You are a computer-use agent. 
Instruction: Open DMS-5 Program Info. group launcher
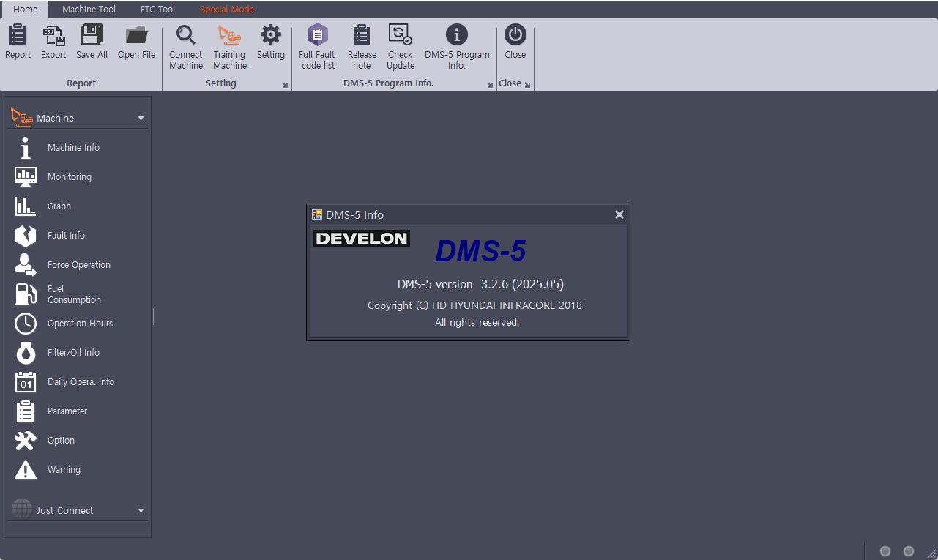pyautogui.click(x=490, y=85)
